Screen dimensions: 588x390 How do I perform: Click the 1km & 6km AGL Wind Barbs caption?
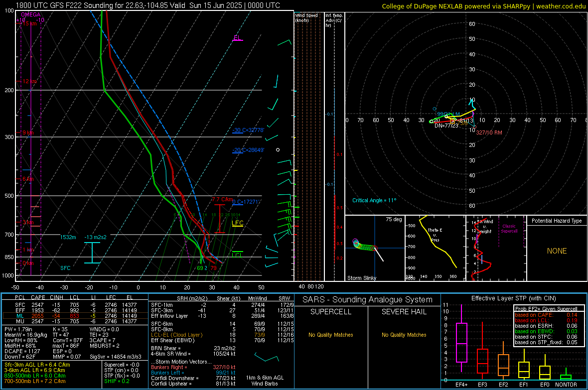265,381
